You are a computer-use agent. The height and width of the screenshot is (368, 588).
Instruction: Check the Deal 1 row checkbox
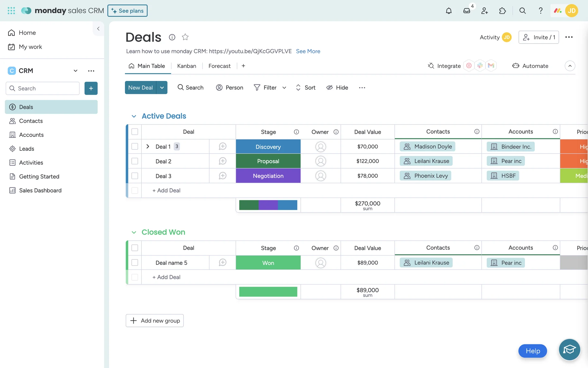[x=135, y=147]
